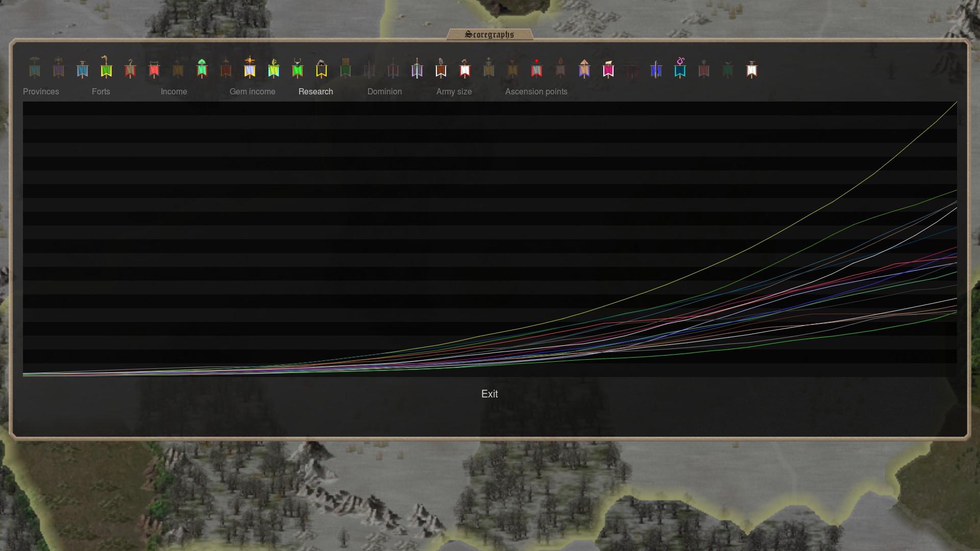
Task: Select the tan red-bordered flag with coiled snake top
Action: click(130, 68)
